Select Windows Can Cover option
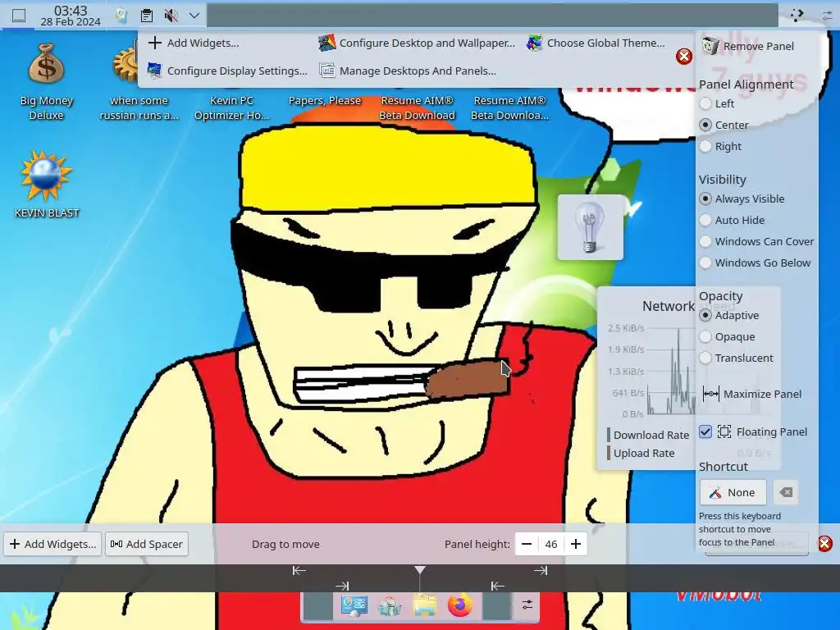The image size is (840, 630). pos(756,242)
